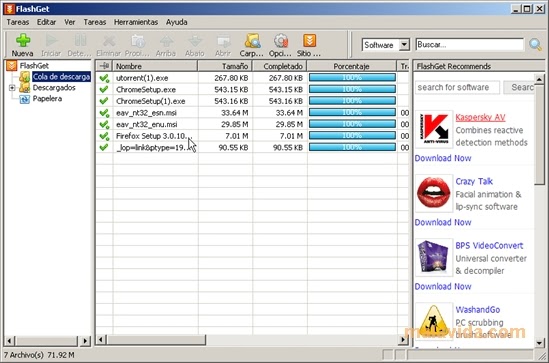
Task: Click the Porcentaje column header
Action: click(x=352, y=66)
